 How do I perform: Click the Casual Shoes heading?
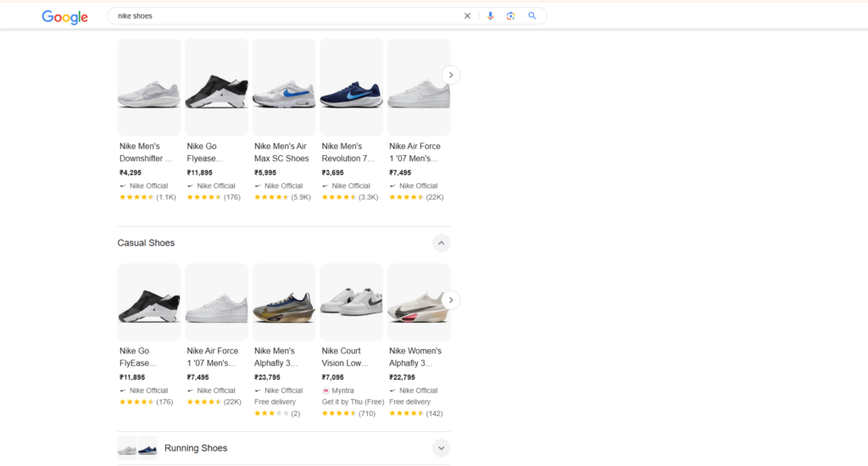click(146, 243)
